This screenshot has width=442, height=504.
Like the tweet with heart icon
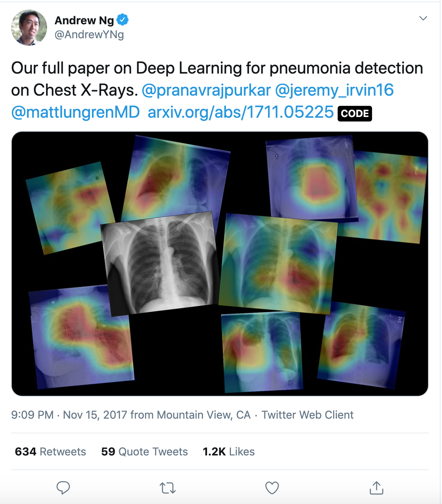pyautogui.click(x=272, y=488)
